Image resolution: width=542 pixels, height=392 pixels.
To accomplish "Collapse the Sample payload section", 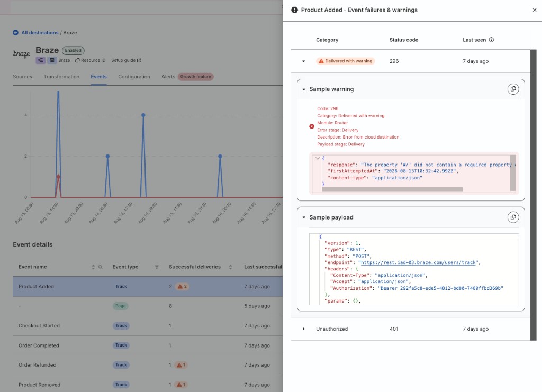I will [x=304, y=217].
